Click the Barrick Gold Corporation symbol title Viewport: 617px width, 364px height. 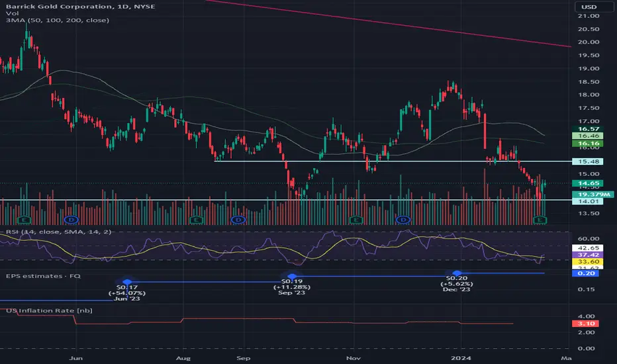(80, 7)
